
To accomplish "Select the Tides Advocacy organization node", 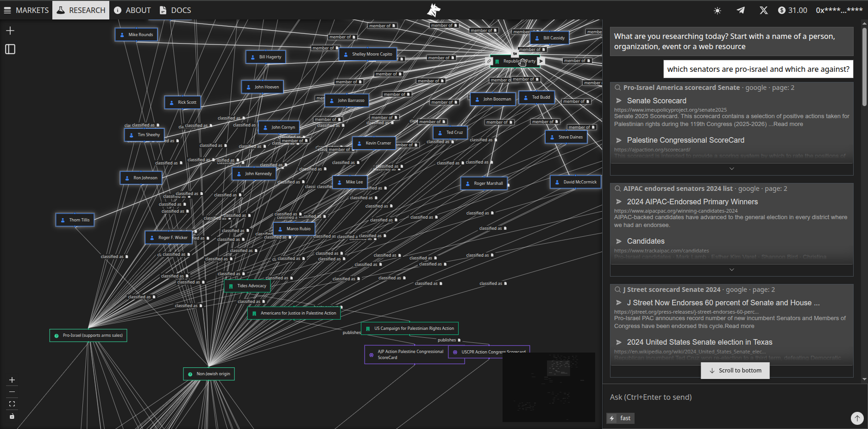I will [247, 286].
